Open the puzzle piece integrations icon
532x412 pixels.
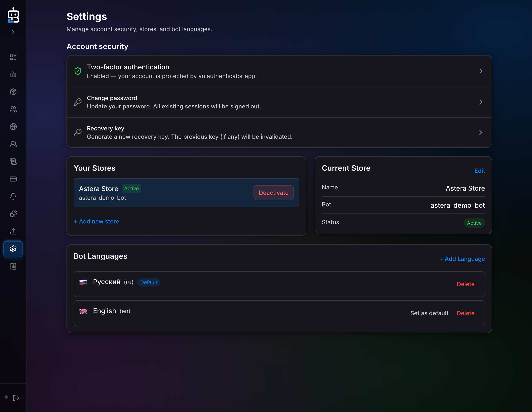13,214
